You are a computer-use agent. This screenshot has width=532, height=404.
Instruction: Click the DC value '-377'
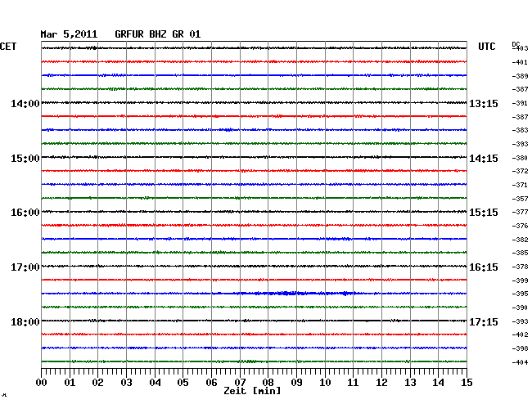pyautogui.click(x=520, y=212)
